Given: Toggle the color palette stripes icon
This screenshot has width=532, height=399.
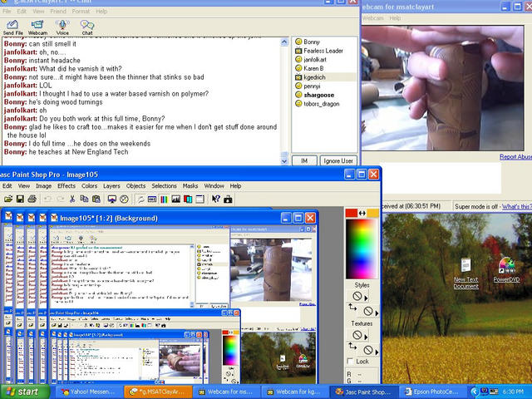Looking at the screenshot, I should [x=164, y=199].
